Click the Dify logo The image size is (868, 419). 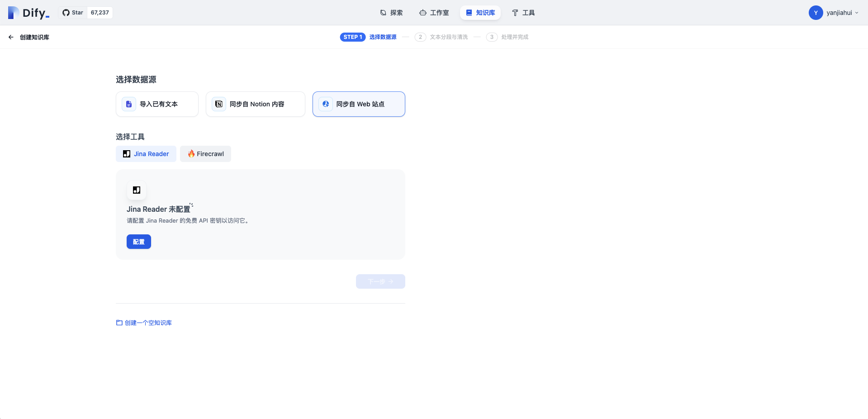click(x=28, y=13)
